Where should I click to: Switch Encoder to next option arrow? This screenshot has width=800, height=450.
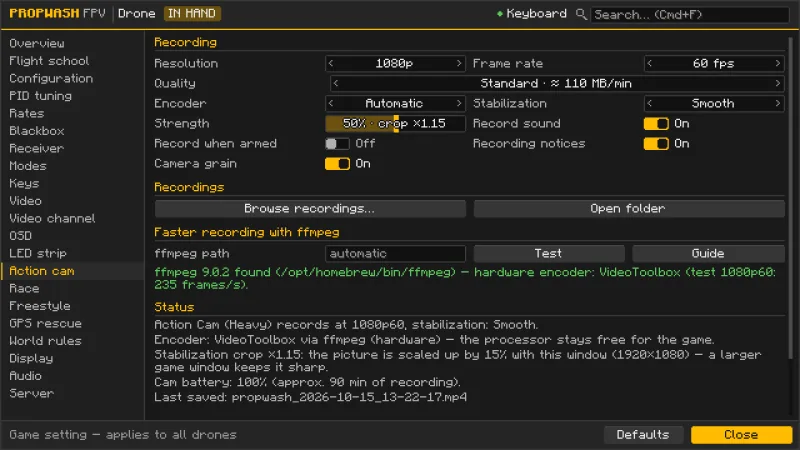coord(459,104)
